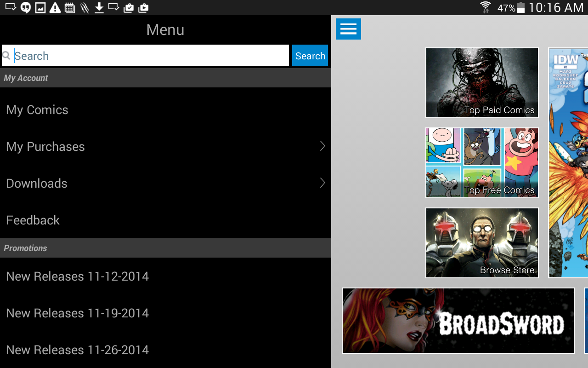
Task: Tap the claw-marks notification icon
Action: 85,8
